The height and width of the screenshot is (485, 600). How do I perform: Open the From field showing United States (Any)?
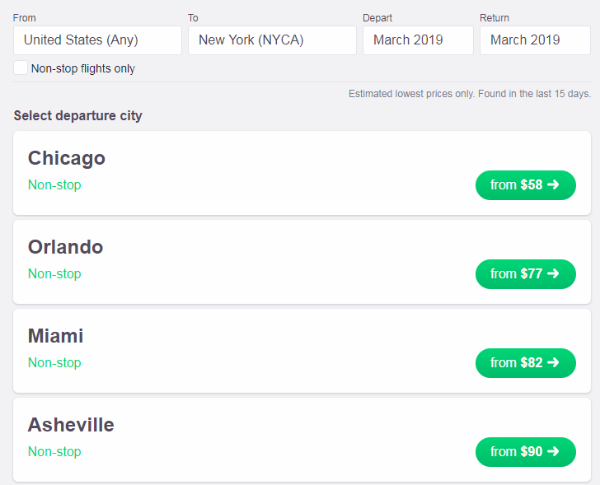tap(97, 40)
